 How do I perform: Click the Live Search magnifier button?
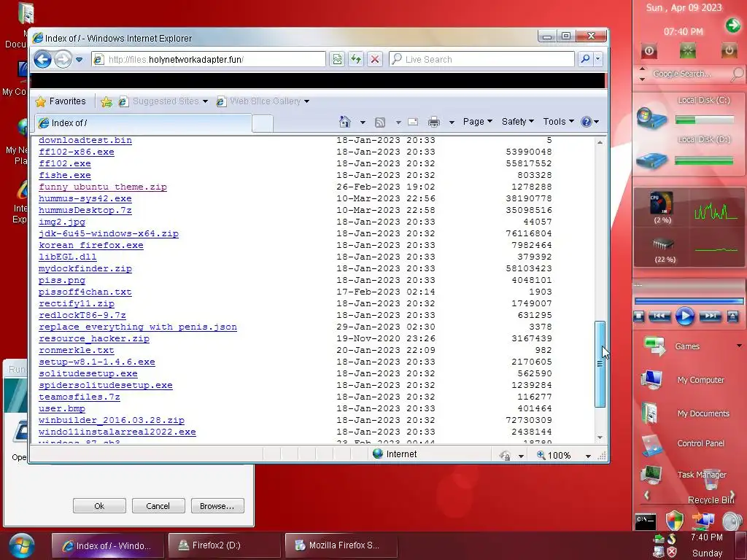[x=585, y=59]
